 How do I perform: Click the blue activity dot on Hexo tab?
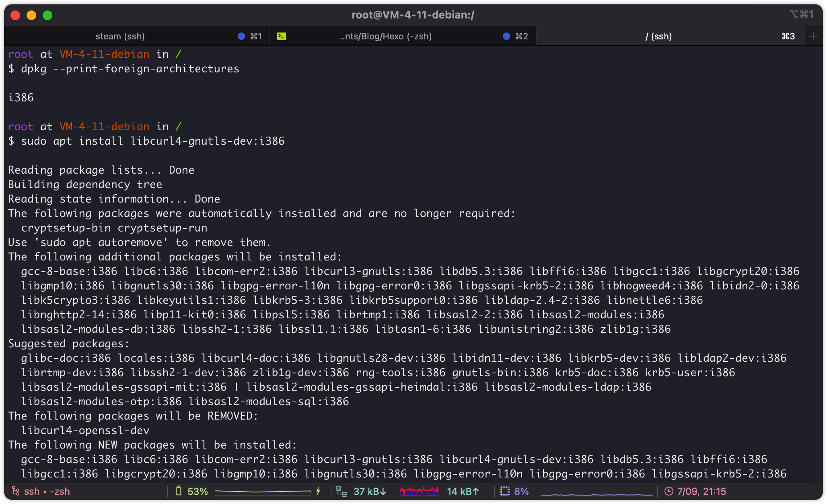point(506,36)
